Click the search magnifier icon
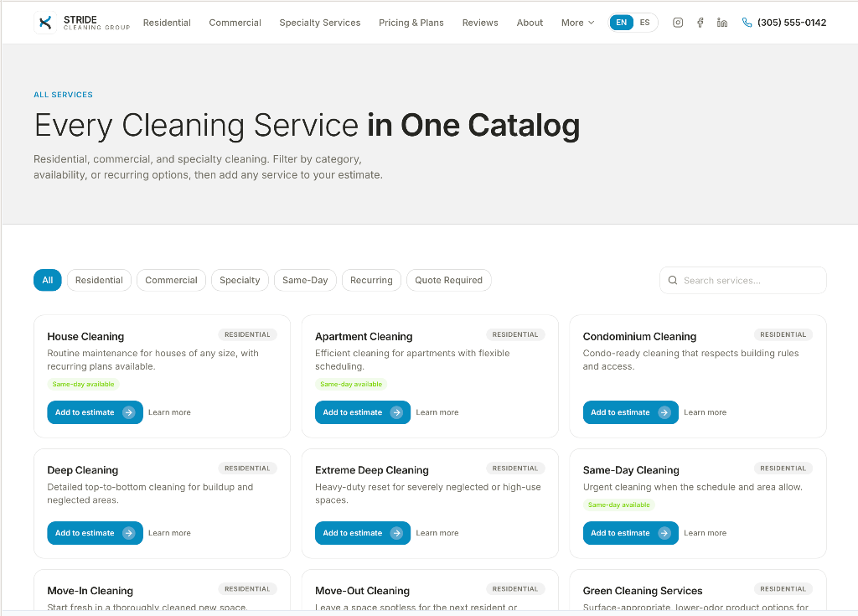The image size is (858, 616). [x=673, y=281]
